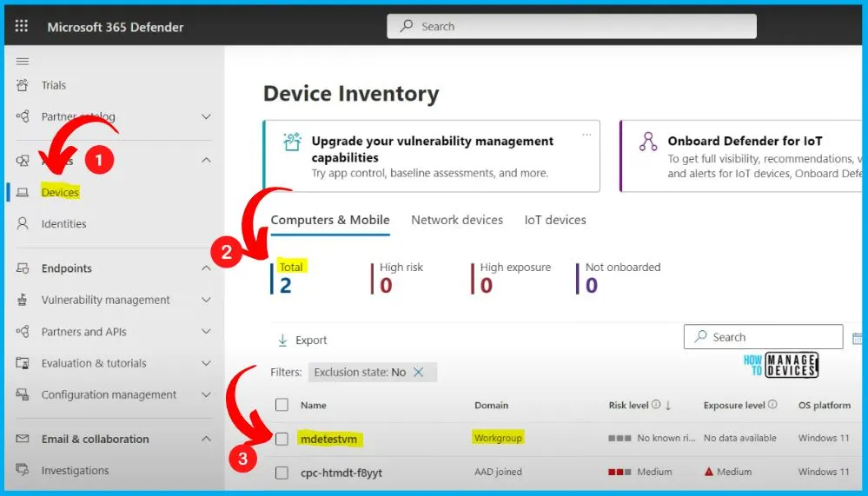Collapse the Assets section chevron
The height and width of the screenshot is (496, 868).
coord(206,161)
